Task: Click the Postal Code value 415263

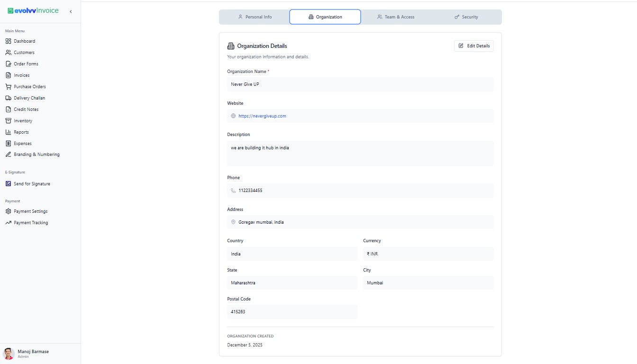Action: click(x=238, y=312)
